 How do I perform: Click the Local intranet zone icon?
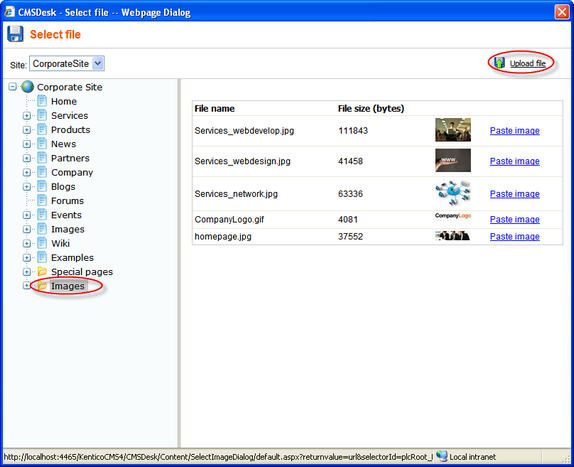tap(442, 456)
